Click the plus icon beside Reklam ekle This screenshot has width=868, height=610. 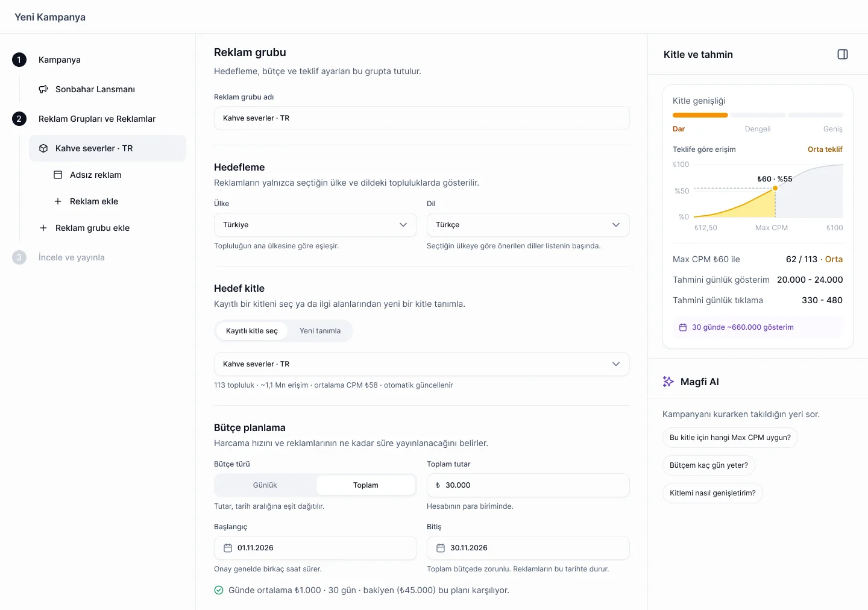58,201
